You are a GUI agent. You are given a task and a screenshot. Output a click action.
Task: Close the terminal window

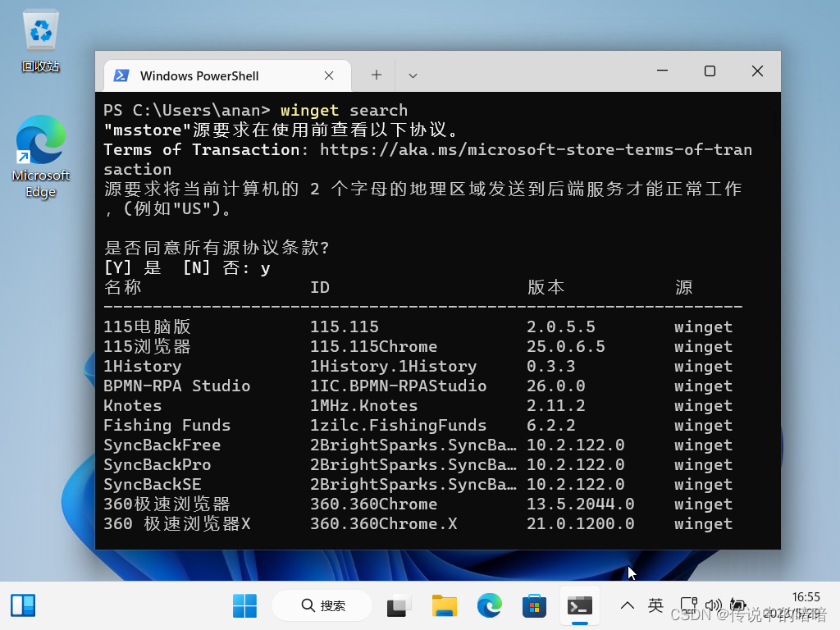point(757,71)
